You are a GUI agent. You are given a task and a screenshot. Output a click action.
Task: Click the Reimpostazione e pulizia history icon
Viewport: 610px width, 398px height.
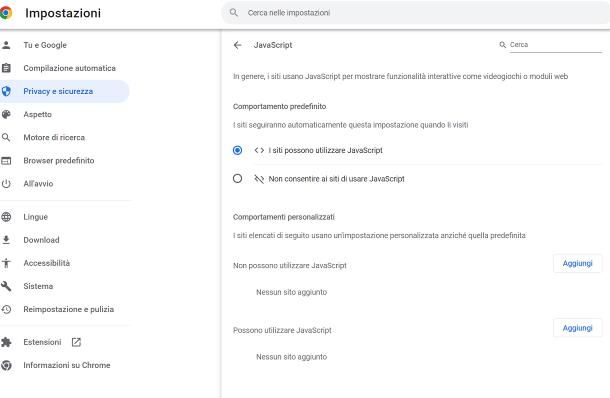6,309
